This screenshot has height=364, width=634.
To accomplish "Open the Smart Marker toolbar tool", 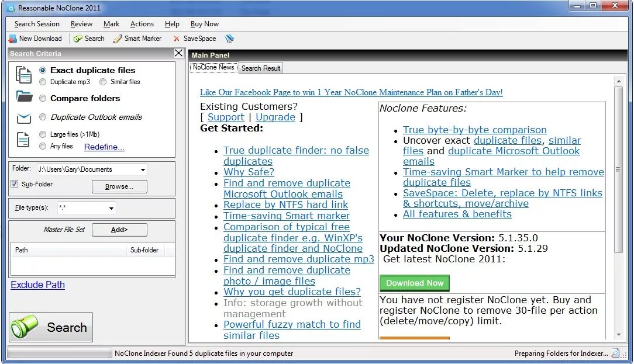I will pos(137,39).
